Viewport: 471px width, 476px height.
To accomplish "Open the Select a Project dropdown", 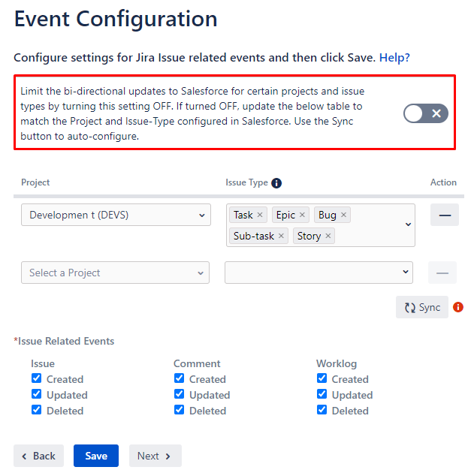I will [115, 273].
